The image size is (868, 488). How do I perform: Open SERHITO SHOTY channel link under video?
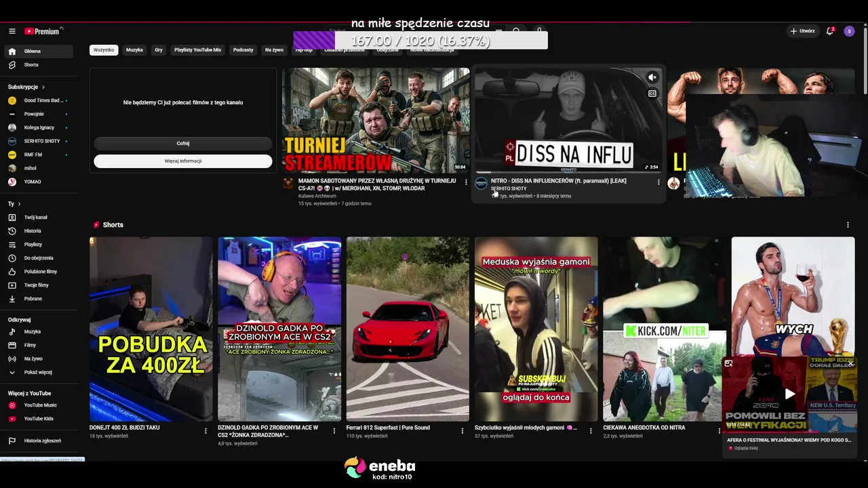click(509, 188)
